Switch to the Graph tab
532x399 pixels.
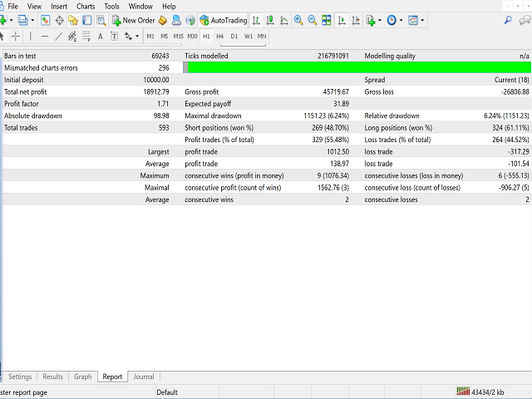[83, 377]
